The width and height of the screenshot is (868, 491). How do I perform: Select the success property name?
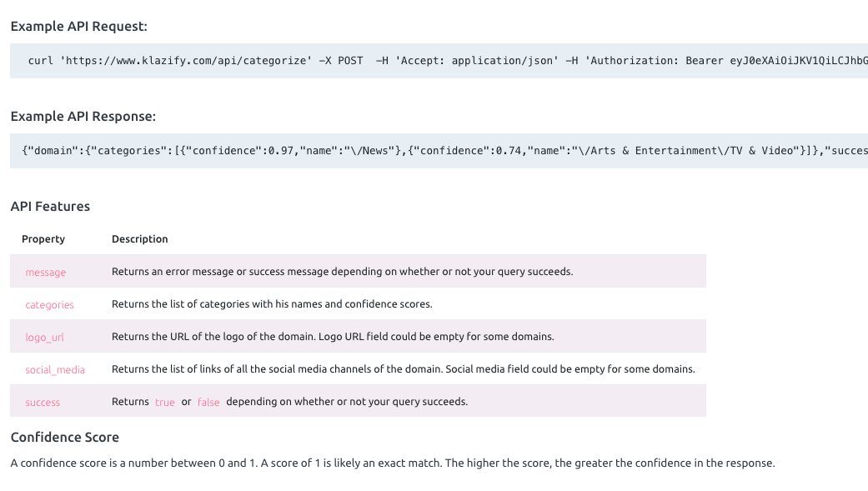point(43,403)
